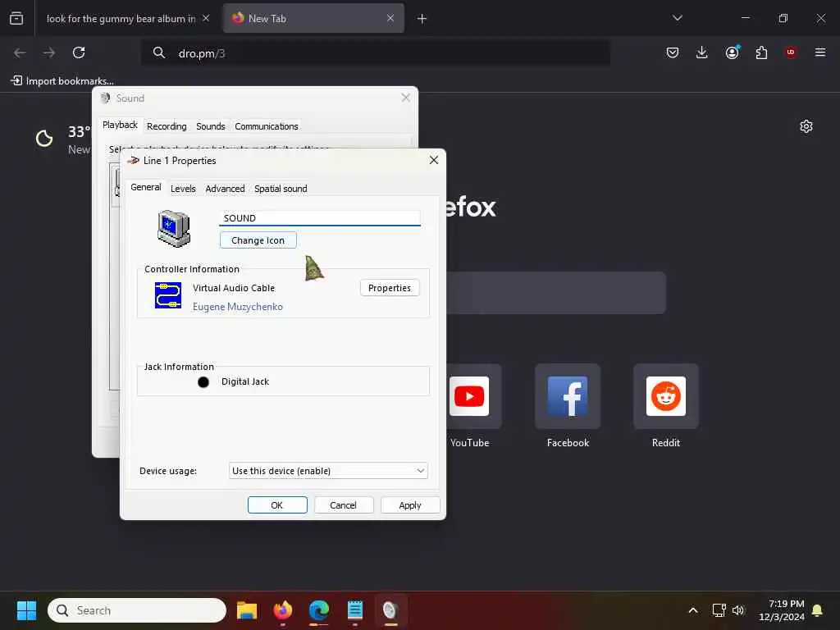
Task: Switch to the gummy bear album tab
Action: click(x=121, y=19)
